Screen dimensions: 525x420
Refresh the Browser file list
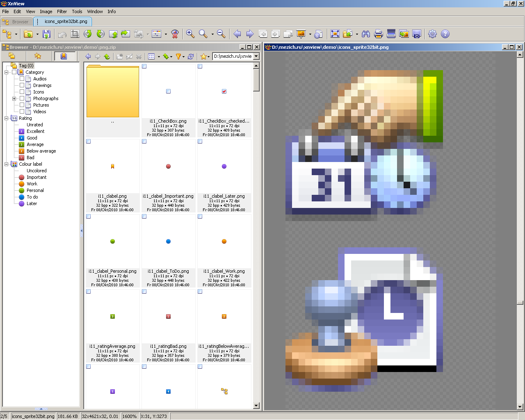pos(191,57)
